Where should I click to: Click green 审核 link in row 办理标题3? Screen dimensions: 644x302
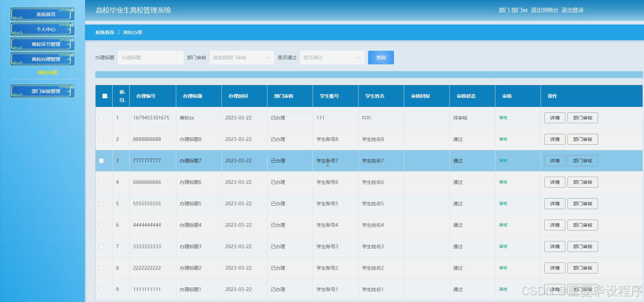503,247
